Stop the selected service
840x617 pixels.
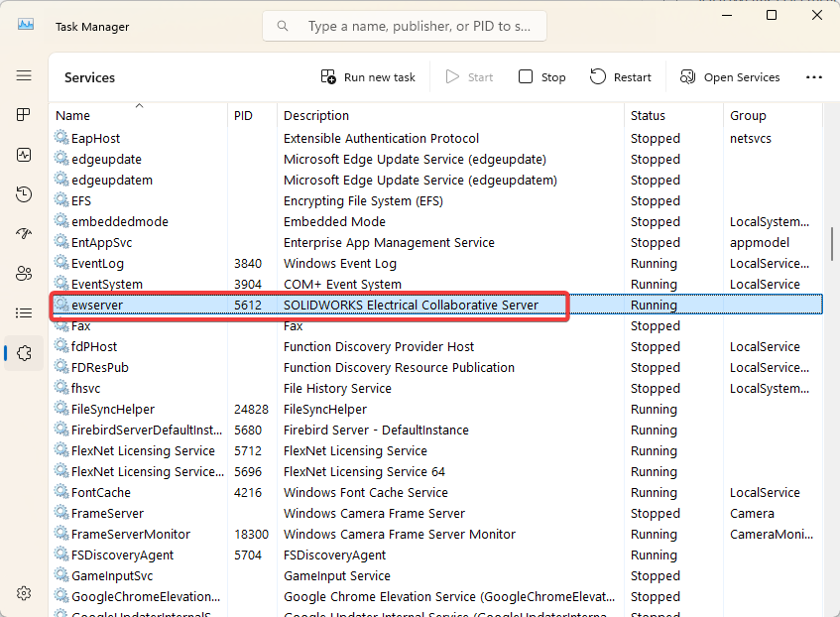click(542, 77)
